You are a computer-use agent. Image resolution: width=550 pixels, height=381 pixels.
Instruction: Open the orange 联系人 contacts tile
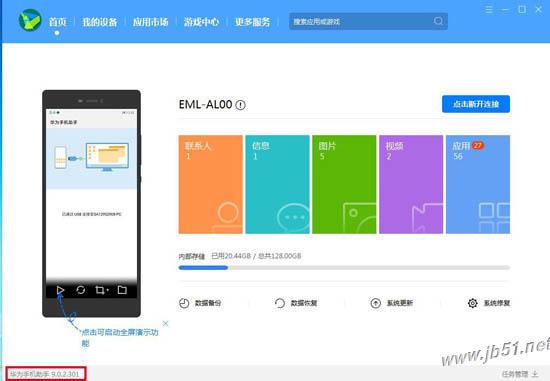(x=210, y=184)
